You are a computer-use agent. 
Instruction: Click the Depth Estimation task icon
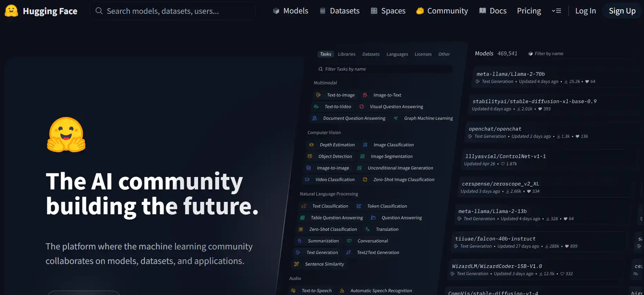pos(311,145)
